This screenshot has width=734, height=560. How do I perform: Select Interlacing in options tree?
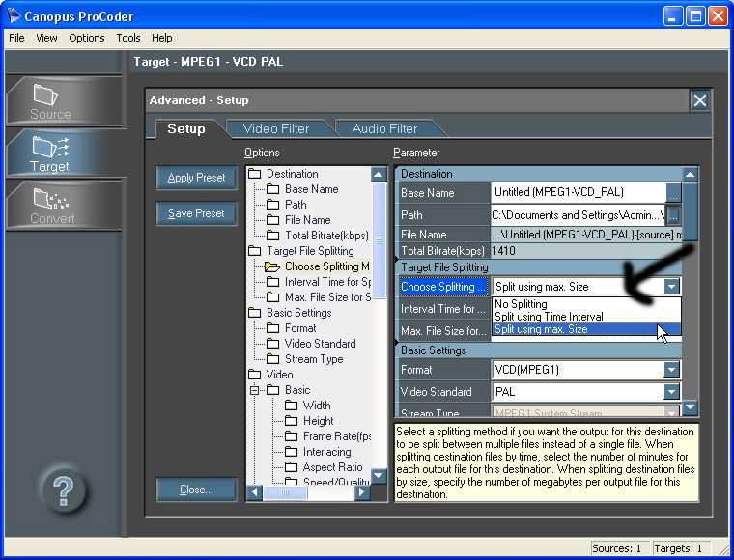[x=318, y=452]
